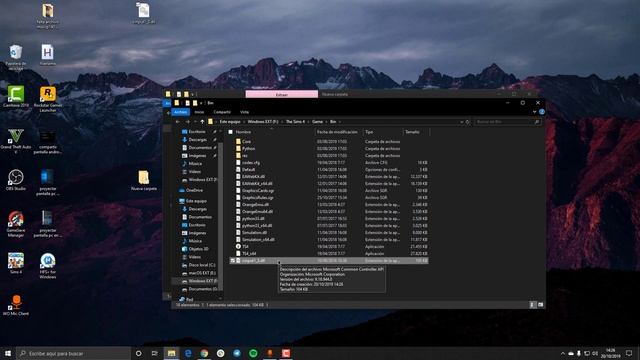Open the Archivo tab
Image resolution: width=640 pixels, height=360 pixels.
point(180,112)
